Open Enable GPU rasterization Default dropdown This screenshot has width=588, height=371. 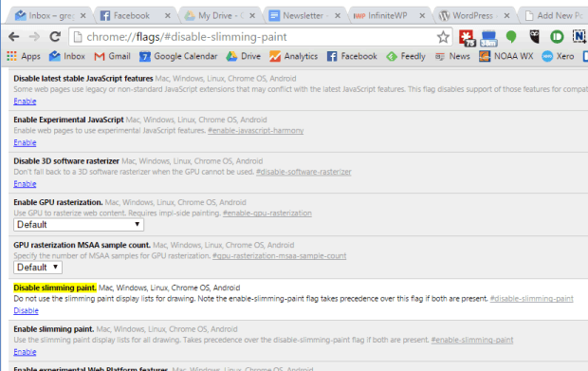79,225
